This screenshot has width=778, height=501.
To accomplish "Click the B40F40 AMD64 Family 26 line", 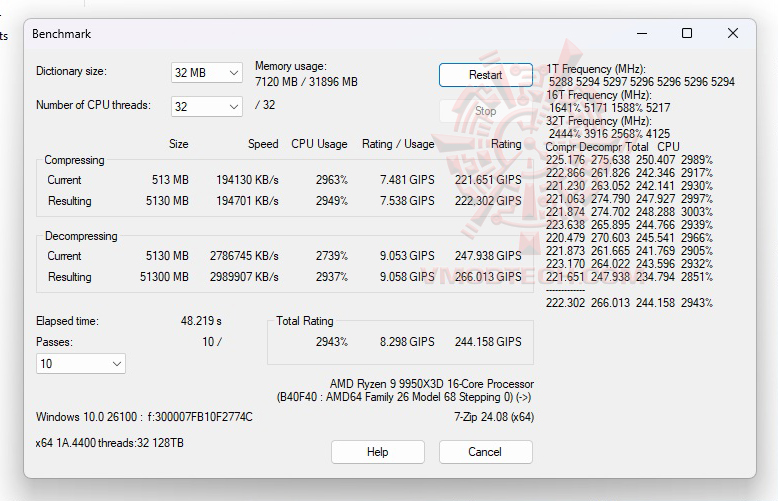I will coord(404,397).
